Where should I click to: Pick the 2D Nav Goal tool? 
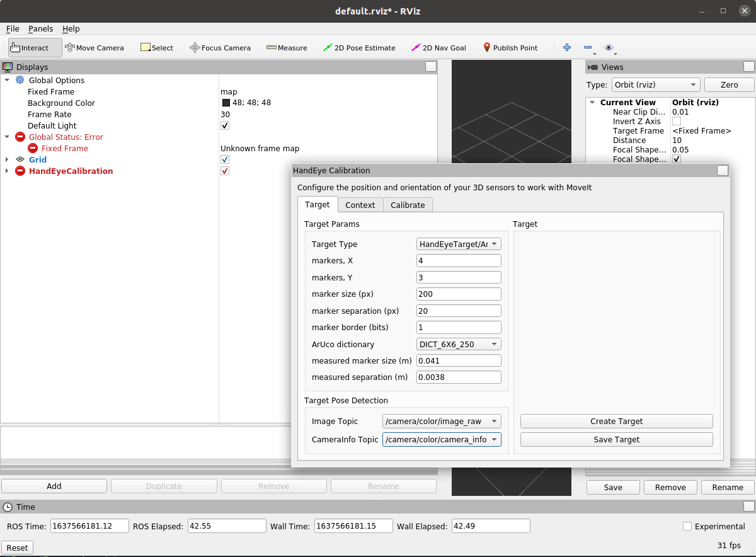click(x=439, y=47)
